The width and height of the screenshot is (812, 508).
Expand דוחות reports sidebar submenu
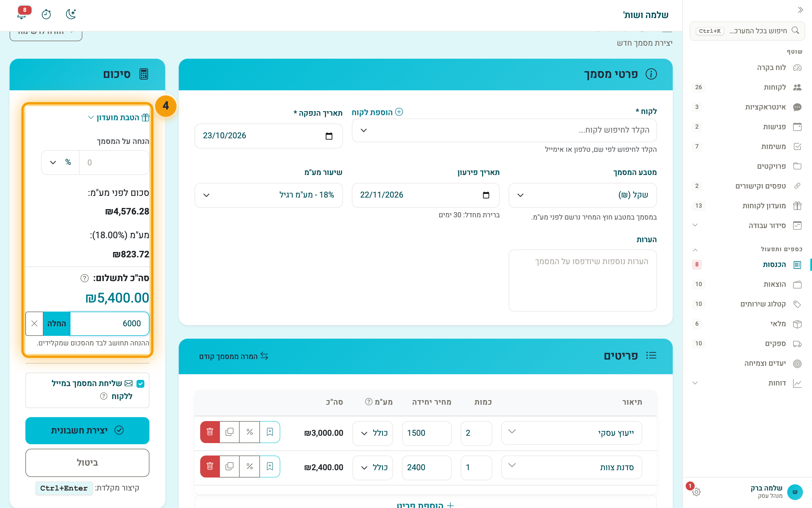point(747,383)
